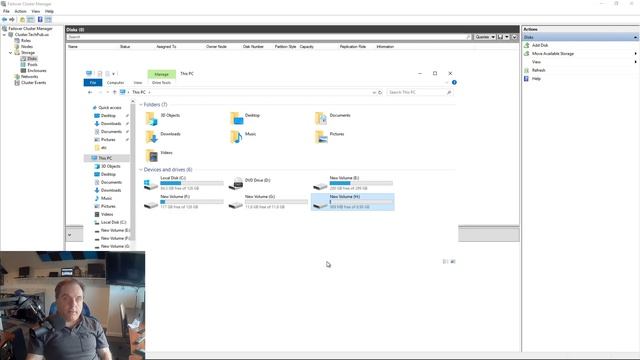
Task: Select the Music folder icon
Action: (x=236, y=137)
